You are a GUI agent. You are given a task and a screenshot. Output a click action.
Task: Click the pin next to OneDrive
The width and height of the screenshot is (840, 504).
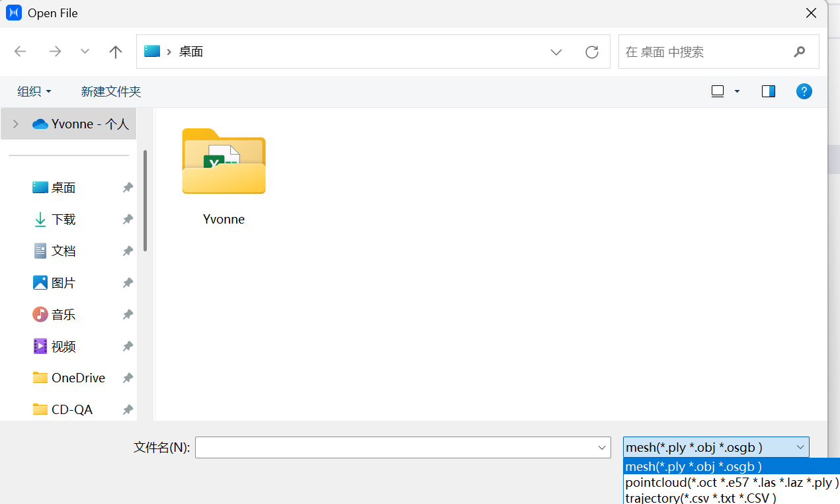pyautogui.click(x=128, y=378)
